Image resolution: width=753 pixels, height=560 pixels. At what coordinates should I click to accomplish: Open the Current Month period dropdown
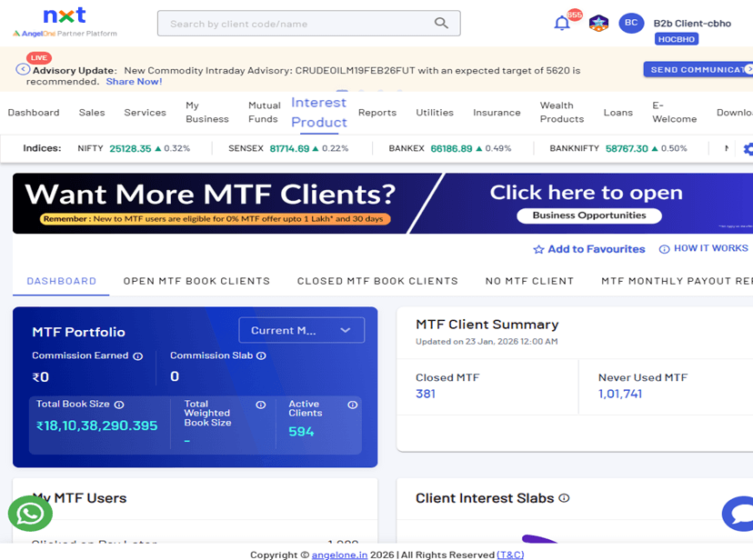pyautogui.click(x=302, y=330)
